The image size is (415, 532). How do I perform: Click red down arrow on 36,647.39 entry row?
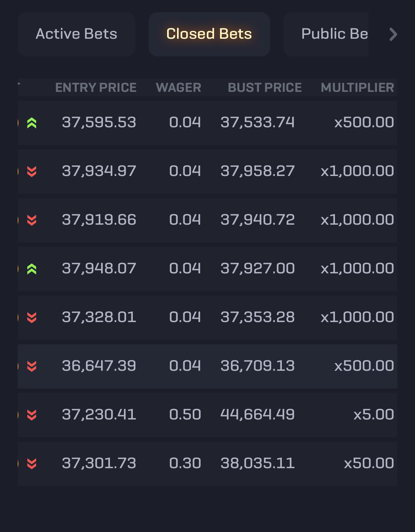32,366
